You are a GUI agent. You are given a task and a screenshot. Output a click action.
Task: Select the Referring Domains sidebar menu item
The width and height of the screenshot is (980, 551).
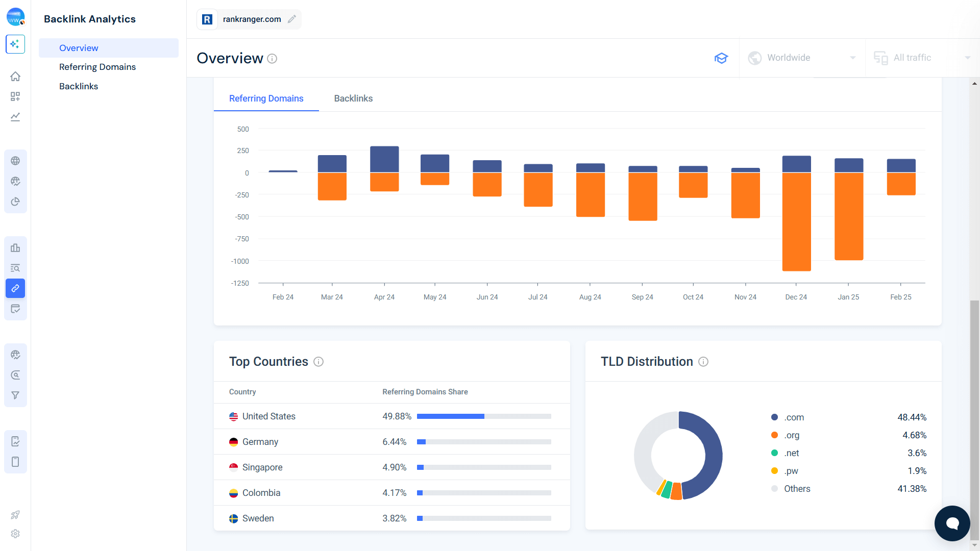click(x=97, y=67)
